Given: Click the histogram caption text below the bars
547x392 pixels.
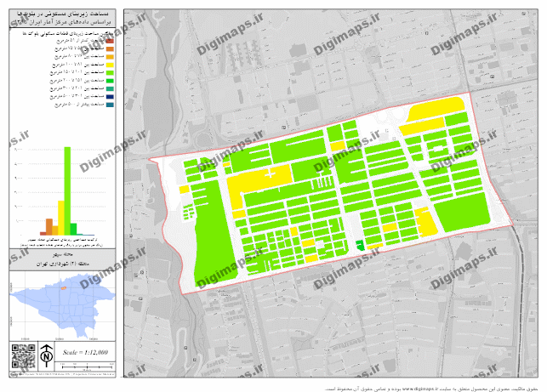Looking at the screenshot, I should tap(62, 242).
